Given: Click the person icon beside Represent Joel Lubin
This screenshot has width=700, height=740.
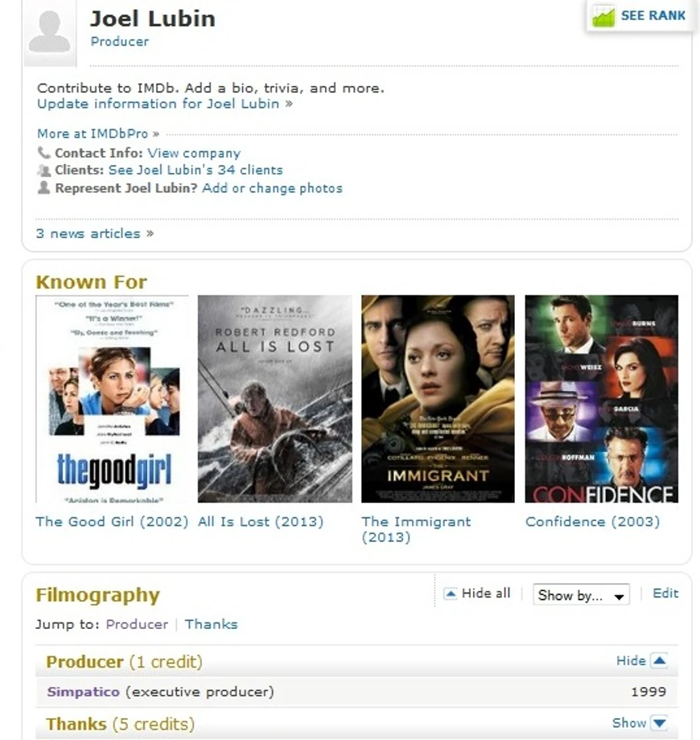Looking at the screenshot, I should click(x=43, y=188).
